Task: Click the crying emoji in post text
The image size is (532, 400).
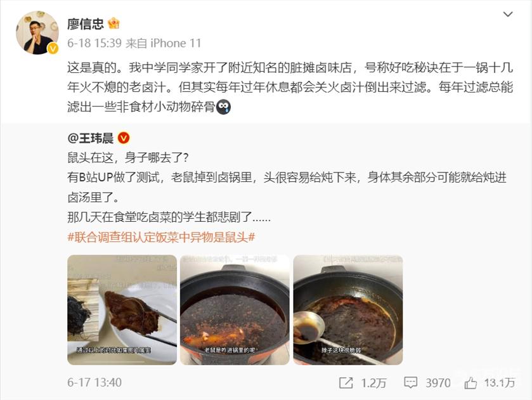Action: pos(223,107)
